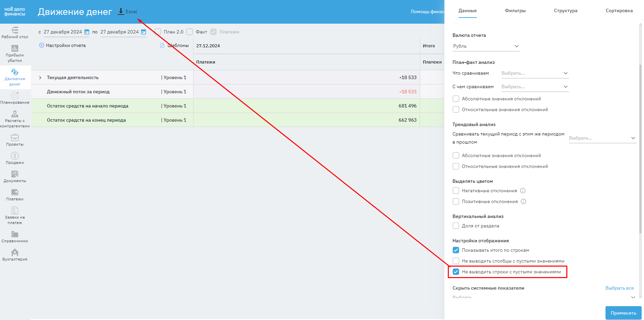Open the Бухгалтерия sidebar icon
This screenshot has width=644, height=320.
tap(15, 252)
